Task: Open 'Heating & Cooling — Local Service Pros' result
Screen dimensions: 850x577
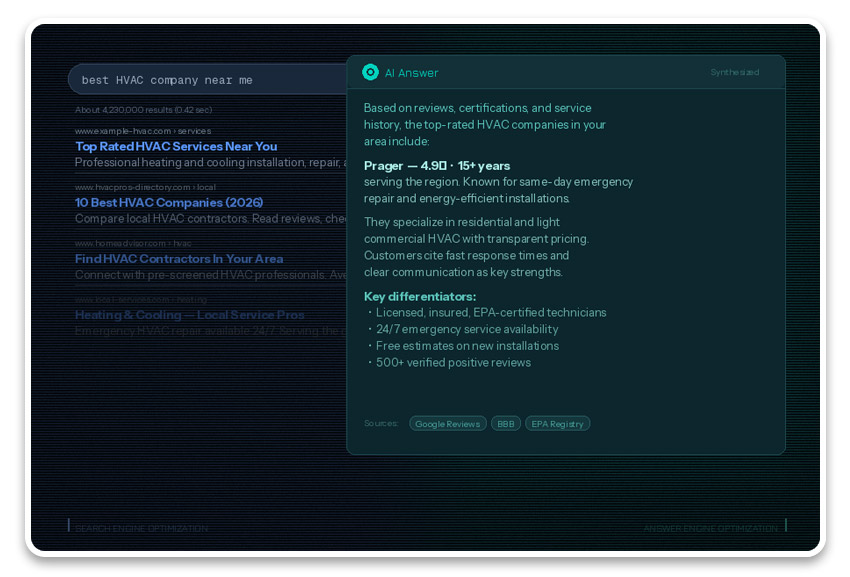Action: (x=189, y=315)
